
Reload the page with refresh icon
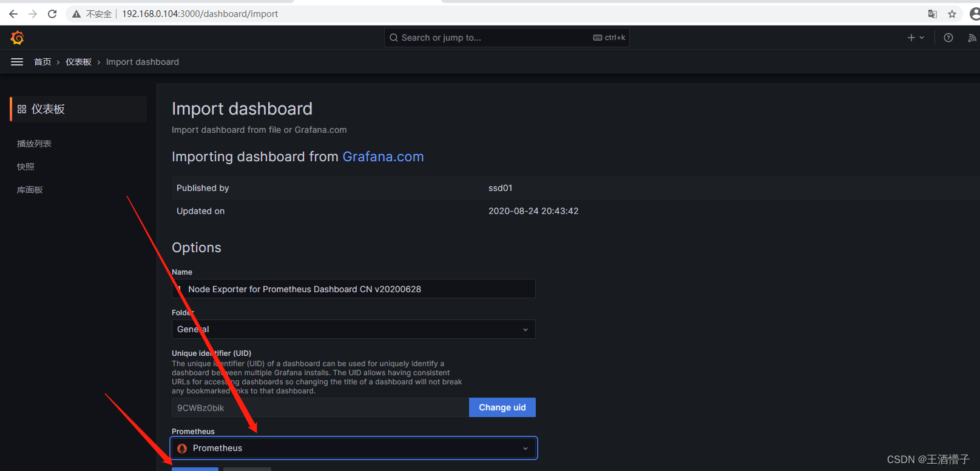[52, 14]
